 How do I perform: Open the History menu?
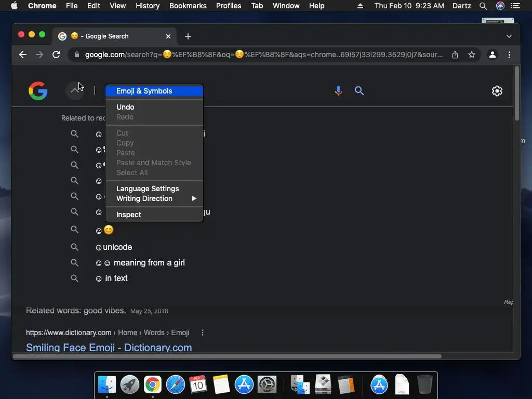pyautogui.click(x=148, y=6)
